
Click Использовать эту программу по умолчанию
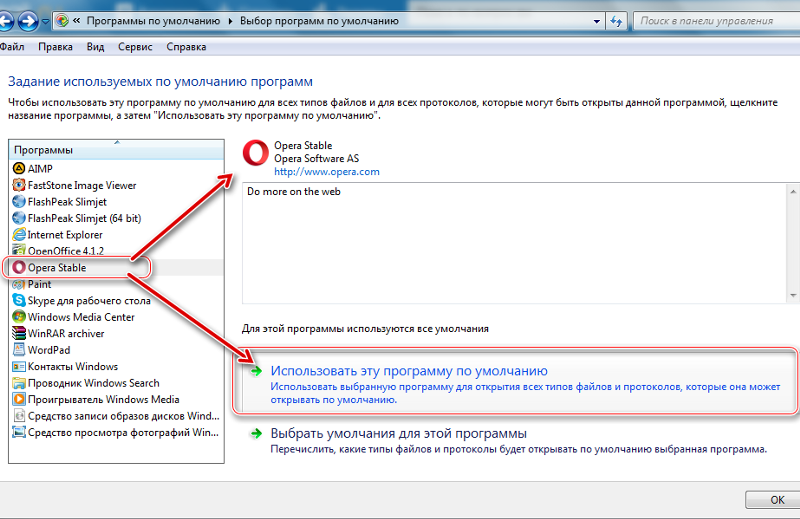click(x=410, y=371)
